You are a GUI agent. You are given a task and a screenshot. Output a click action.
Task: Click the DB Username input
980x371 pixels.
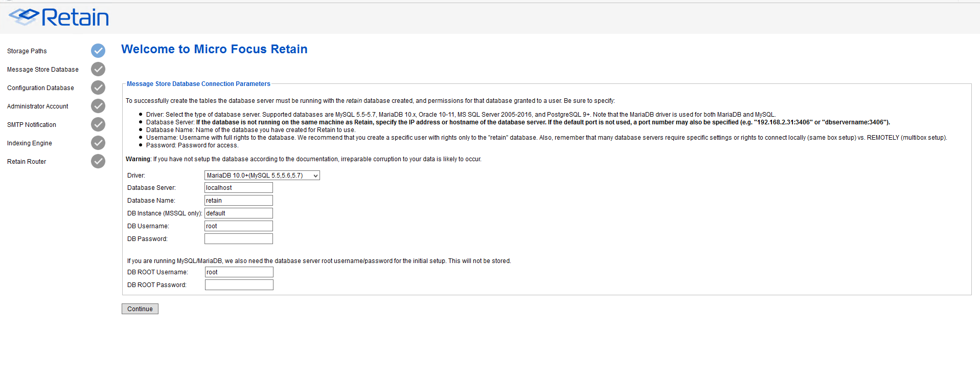pos(238,226)
